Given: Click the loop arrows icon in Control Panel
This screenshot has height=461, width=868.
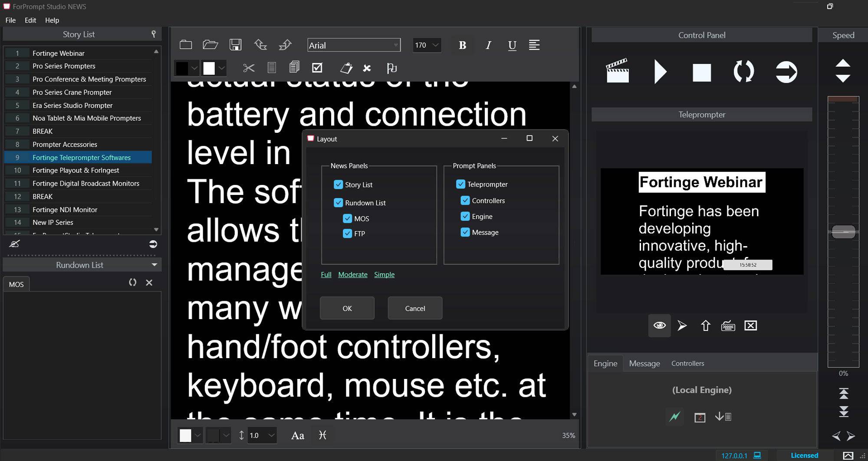Looking at the screenshot, I should pos(743,72).
